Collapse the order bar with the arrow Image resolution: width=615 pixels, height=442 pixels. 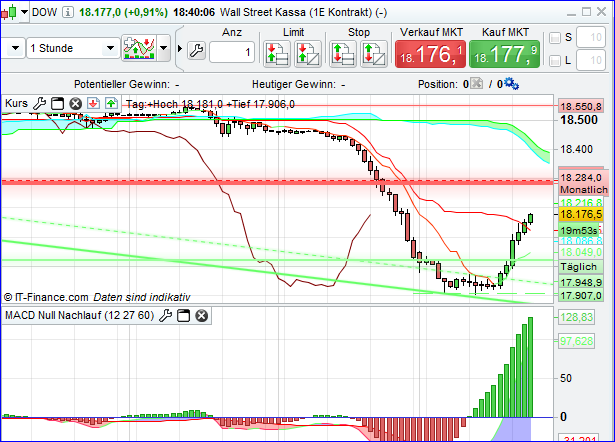coord(180,49)
